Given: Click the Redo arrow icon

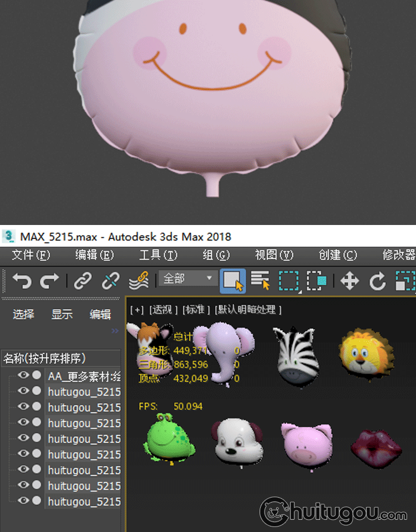Looking at the screenshot, I should [x=49, y=281].
